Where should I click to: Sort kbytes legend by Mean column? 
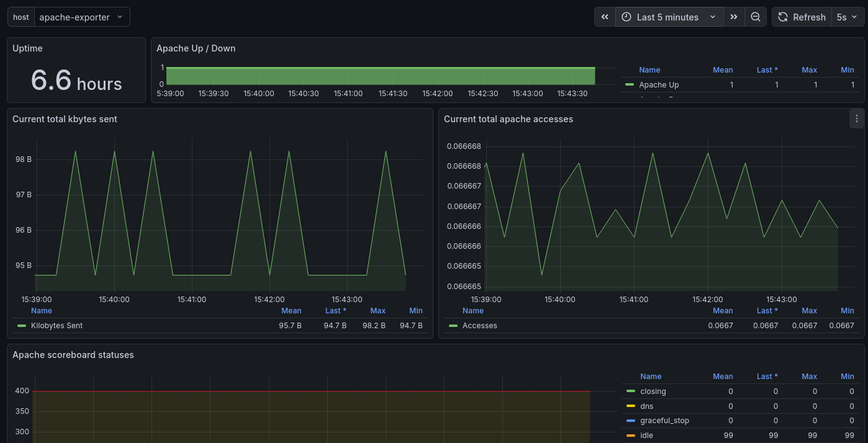tap(291, 311)
